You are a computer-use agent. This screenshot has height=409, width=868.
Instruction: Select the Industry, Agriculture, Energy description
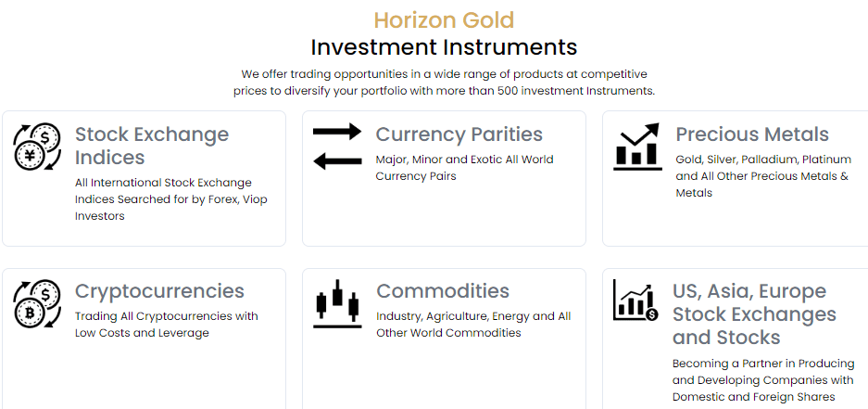(x=473, y=325)
